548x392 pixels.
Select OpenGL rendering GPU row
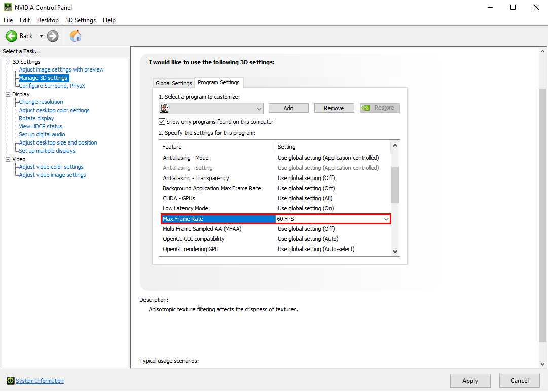click(275, 249)
